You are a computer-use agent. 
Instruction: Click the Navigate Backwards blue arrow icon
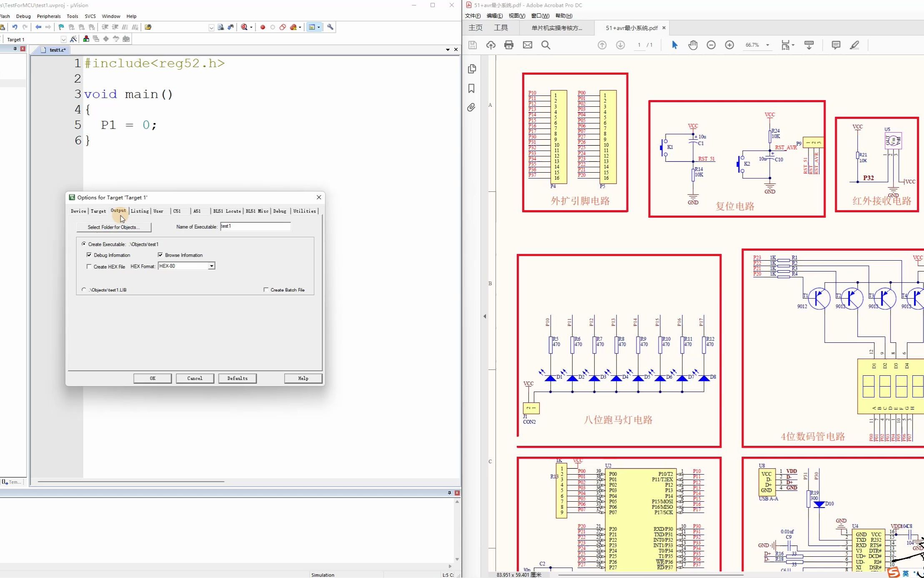(x=38, y=27)
